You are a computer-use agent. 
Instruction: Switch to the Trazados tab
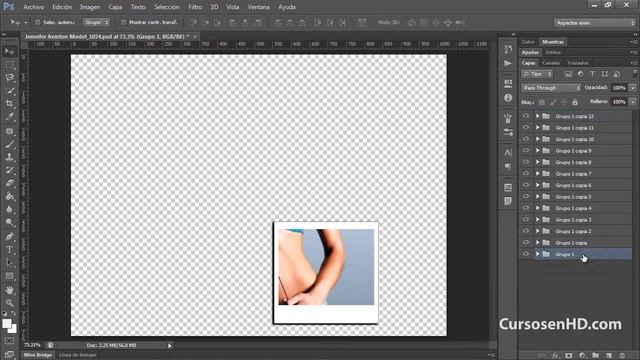point(578,63)
